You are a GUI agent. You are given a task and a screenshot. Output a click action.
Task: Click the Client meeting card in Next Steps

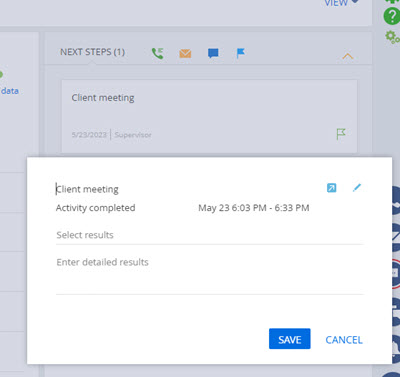tap(209, 116)
